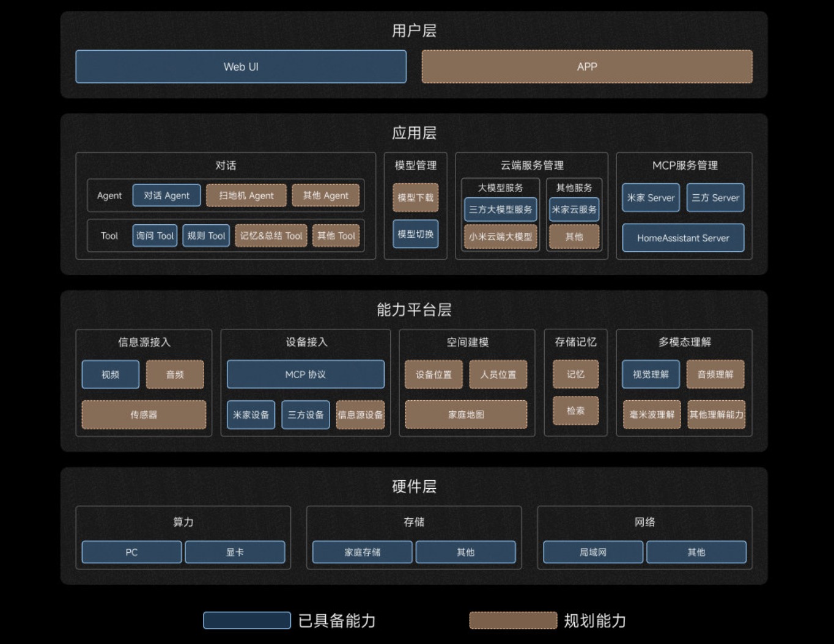The image size is (834, 644).
Task: Click the 米家设备 box
Action: (x=251, y=415)
